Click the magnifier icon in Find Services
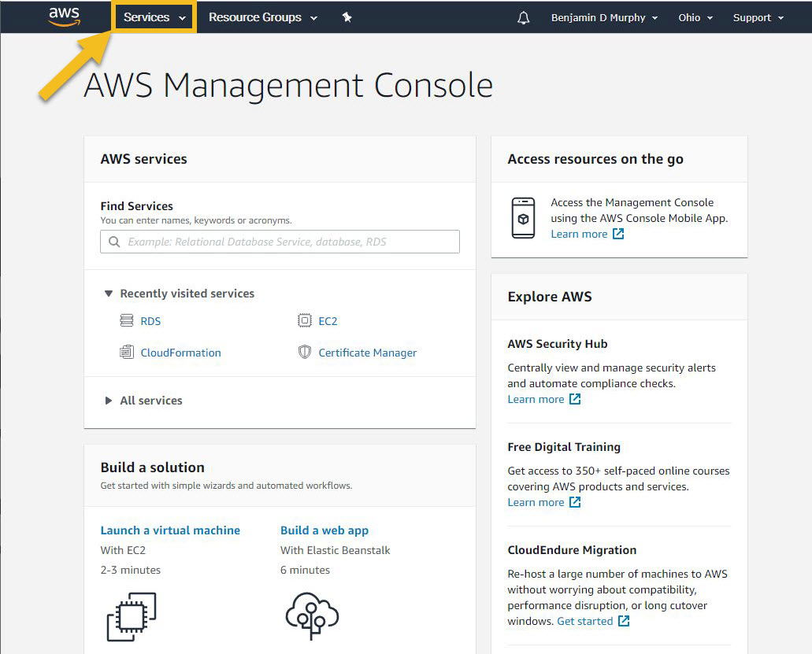Viewport: 812px width, 654px height. 114,242
